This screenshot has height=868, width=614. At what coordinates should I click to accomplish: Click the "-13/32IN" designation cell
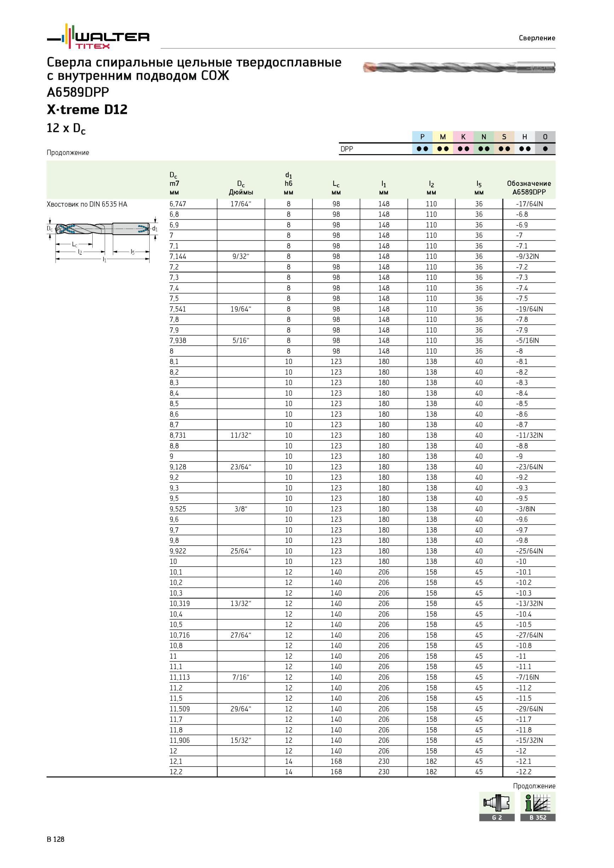(529, 604)
